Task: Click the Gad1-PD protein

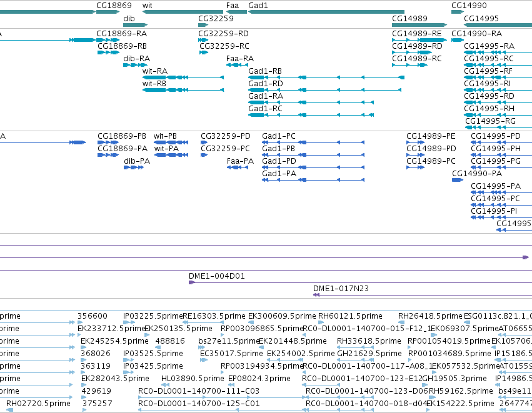Action: 313,167
